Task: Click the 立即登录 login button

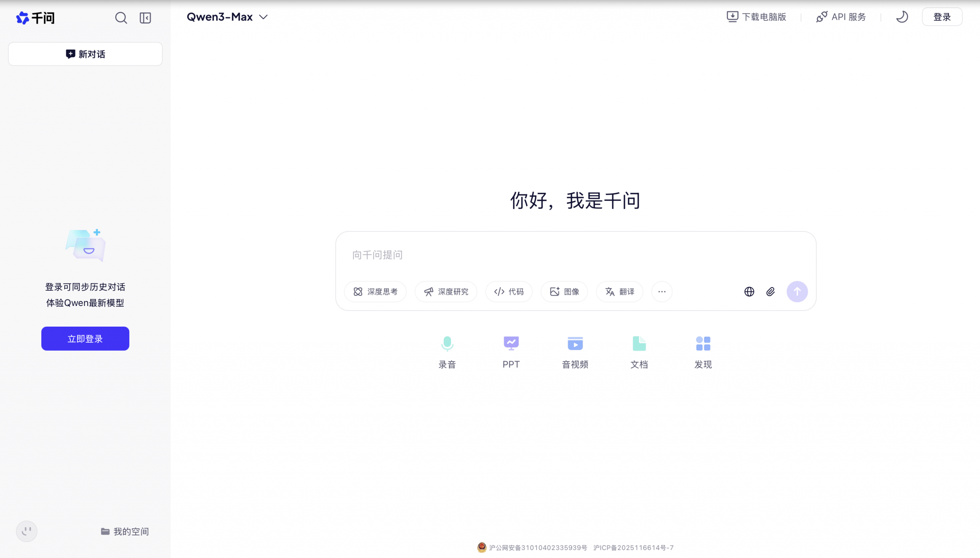Action: point(85,338)
